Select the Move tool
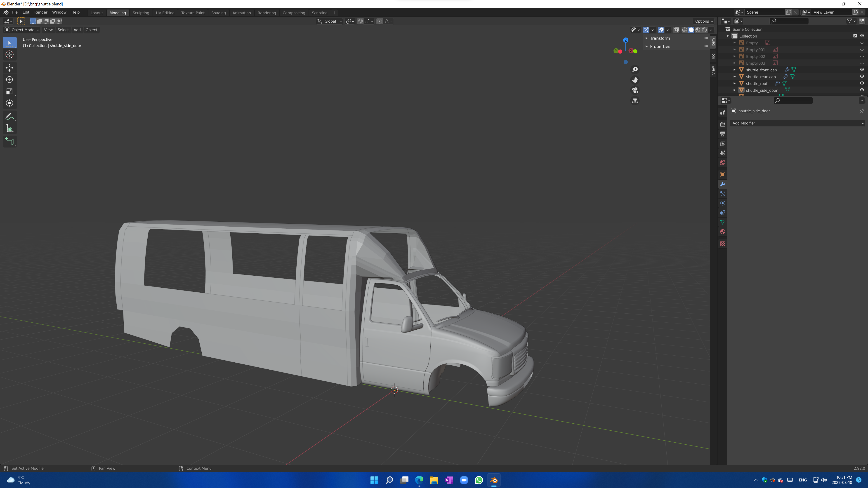 click(x=9, y=68)
